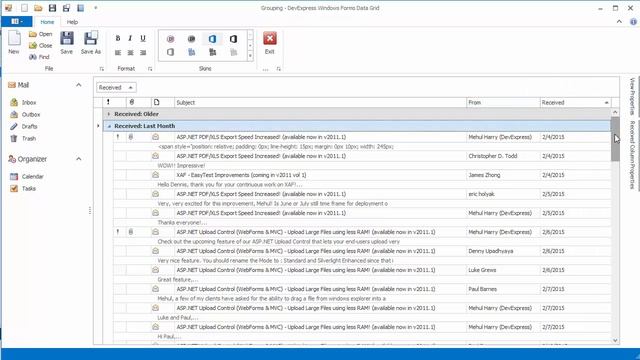Open the File group dialog launcher
Viewport: 640px width, 360px height.
(102, 69)
